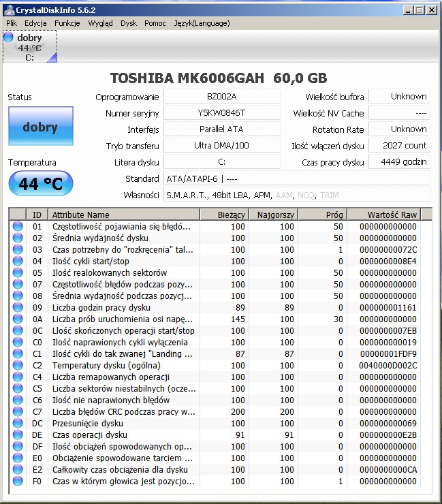
Task: Click status orb for attribute 05
Action: coord(18,272)
